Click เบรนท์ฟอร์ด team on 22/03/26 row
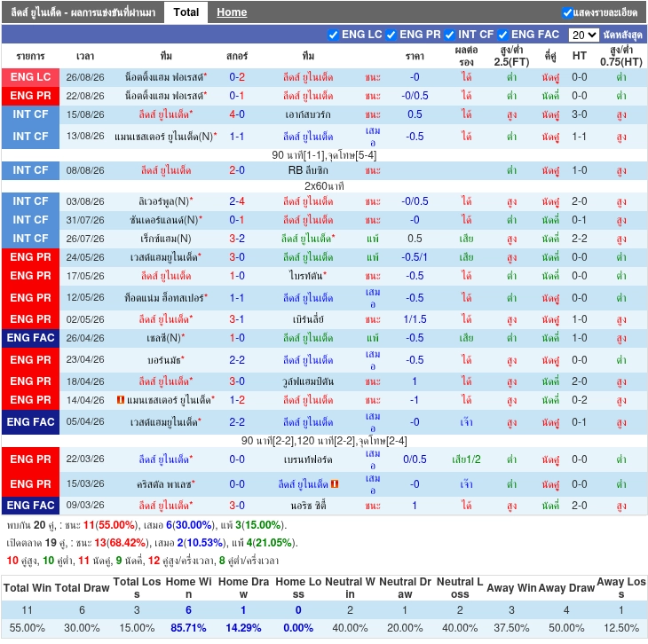This screenshot has width=648, height=644. coord(308,459)
